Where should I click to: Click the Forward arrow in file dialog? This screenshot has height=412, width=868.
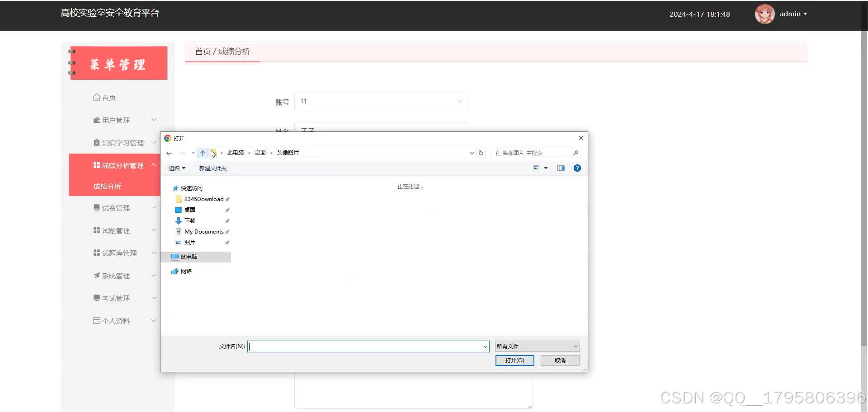(x=183, y=153)
